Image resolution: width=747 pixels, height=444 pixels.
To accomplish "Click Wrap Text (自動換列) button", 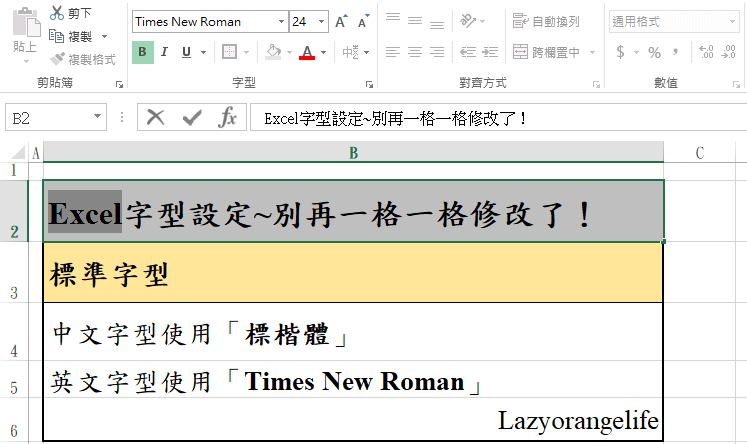I will tap(546, 21).
